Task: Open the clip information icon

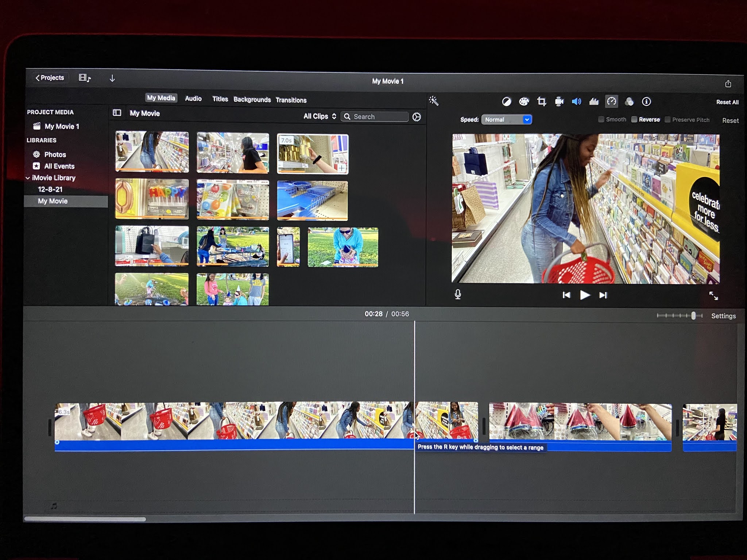Action: pos(646,102)
